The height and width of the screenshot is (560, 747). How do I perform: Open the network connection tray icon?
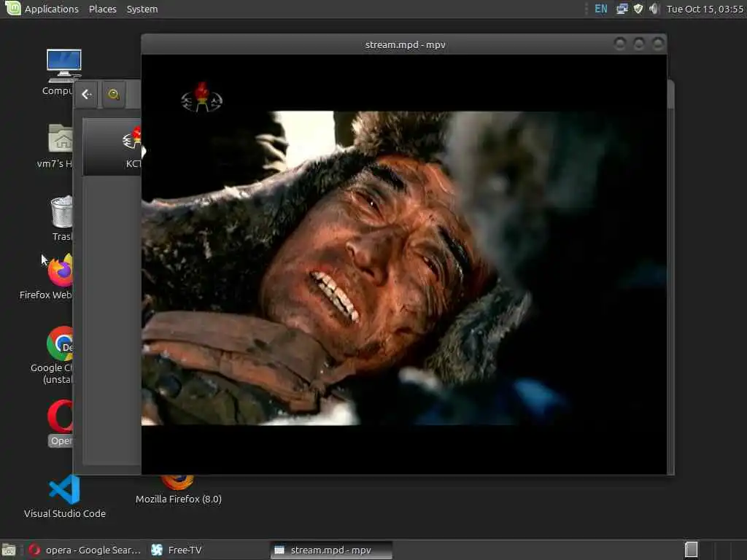[622, 9]
